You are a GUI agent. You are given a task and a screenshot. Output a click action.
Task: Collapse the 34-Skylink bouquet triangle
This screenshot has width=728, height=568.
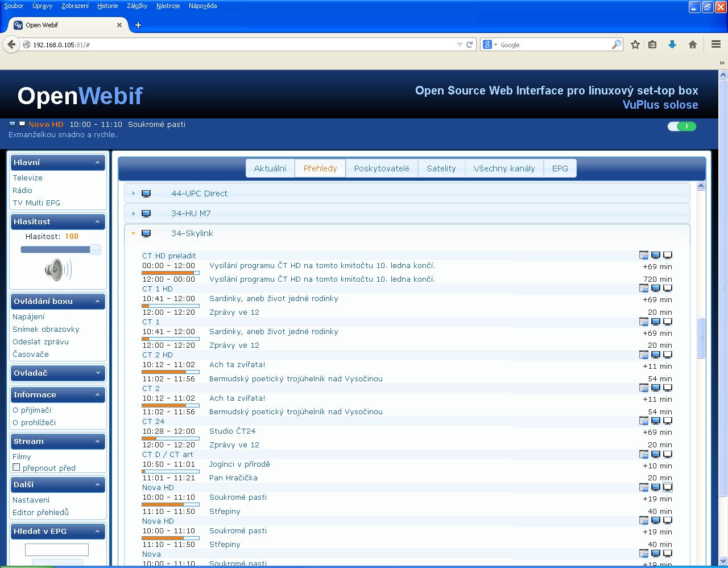click(134, 233)
